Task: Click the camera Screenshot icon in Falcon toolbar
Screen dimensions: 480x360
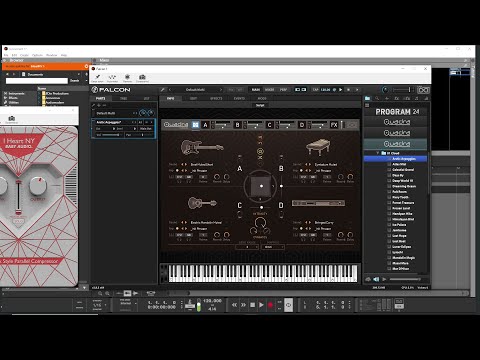Action: pos(142,77)
